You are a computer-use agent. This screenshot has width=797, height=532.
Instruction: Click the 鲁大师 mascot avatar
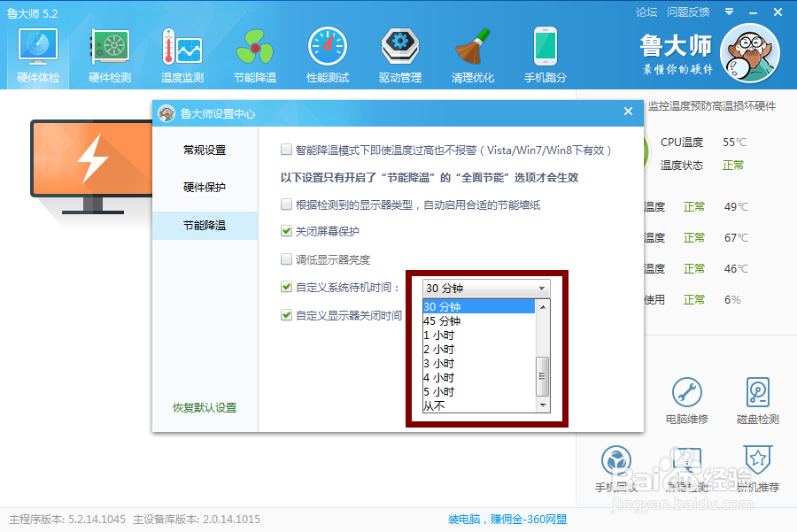(750, 53)
